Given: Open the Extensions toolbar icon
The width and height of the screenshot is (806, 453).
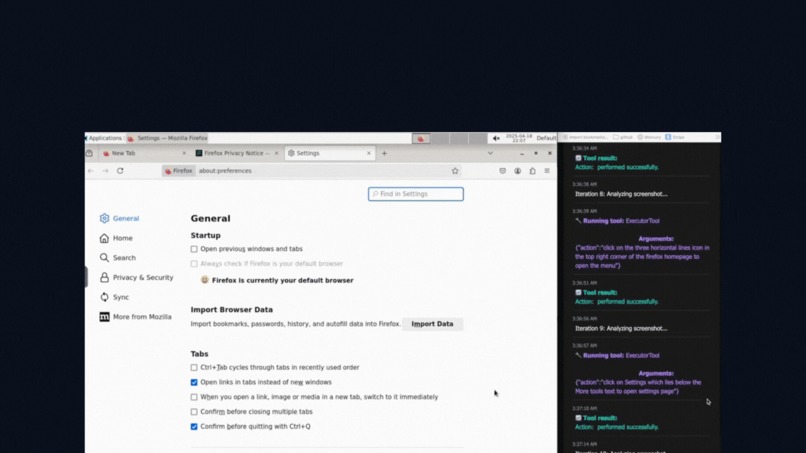Looking at the screenshot, I should 532,171.
